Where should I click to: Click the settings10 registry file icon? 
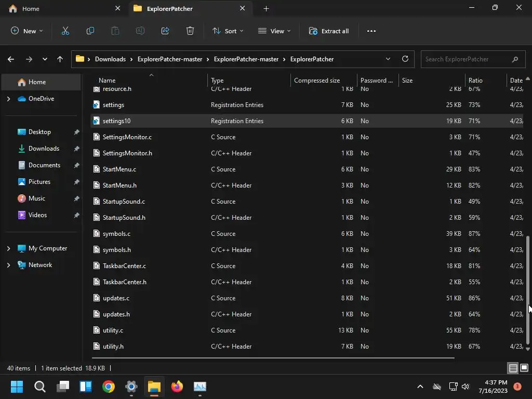96,121
